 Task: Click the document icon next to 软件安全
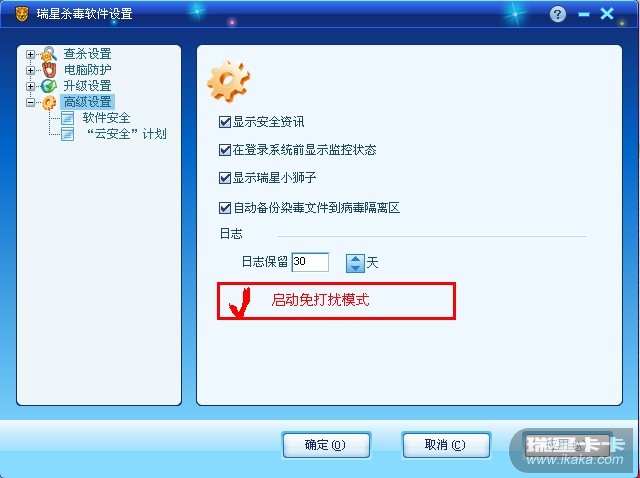[67, 118]
